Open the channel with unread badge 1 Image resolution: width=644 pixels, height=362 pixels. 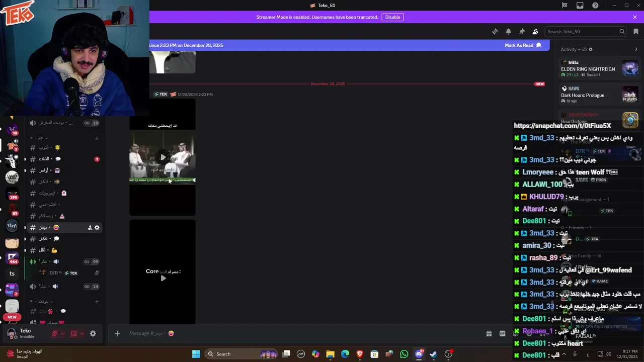[x=65, y=159]
